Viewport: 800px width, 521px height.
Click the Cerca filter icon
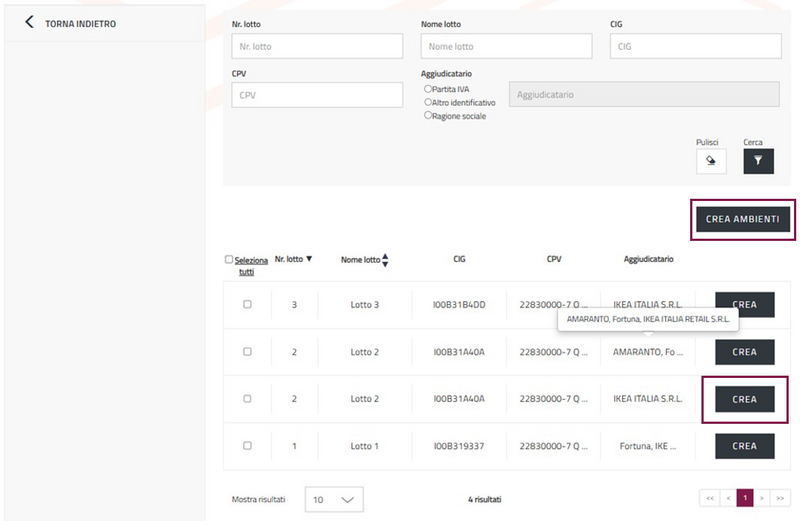tap(758, 161)
